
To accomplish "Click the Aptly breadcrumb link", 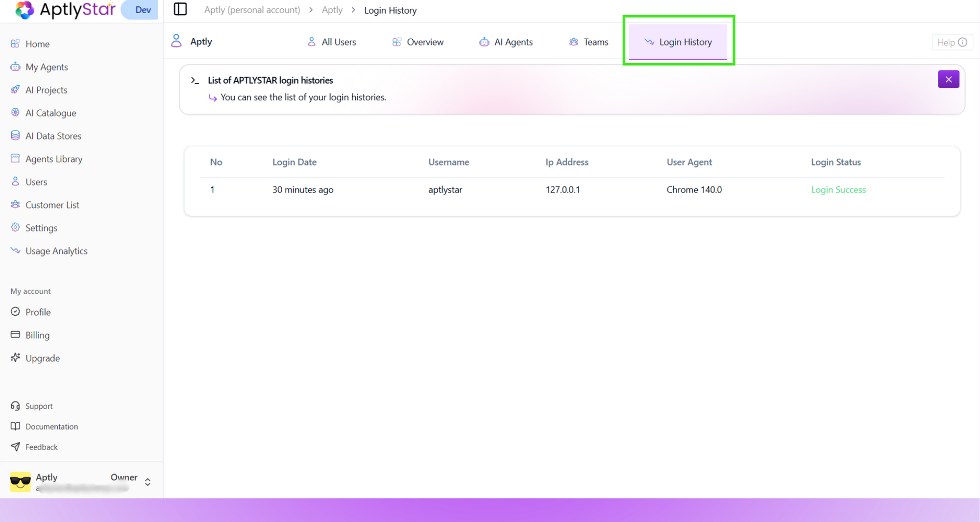I will tap(332, 10).
